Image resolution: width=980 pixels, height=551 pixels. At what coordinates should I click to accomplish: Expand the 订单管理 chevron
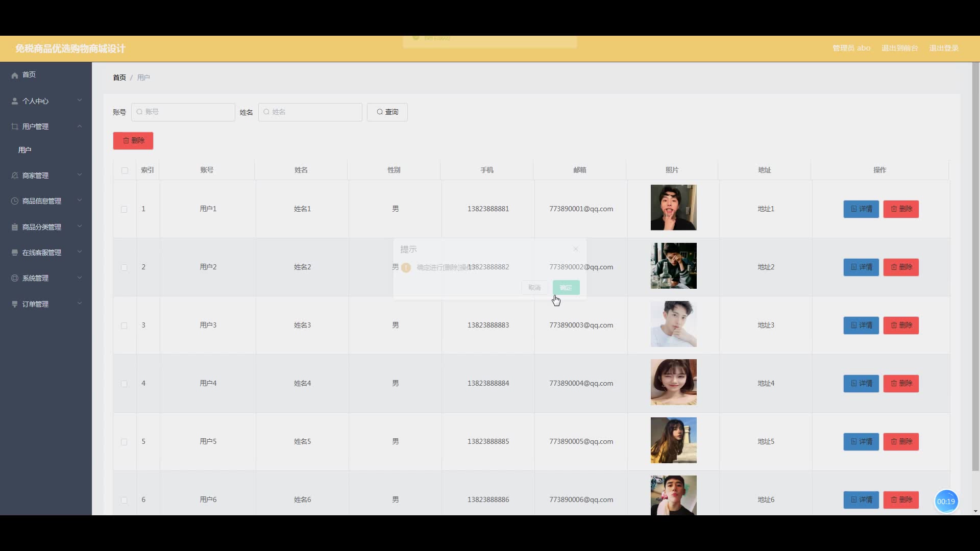pyautogui.click(x=80, y=304)
